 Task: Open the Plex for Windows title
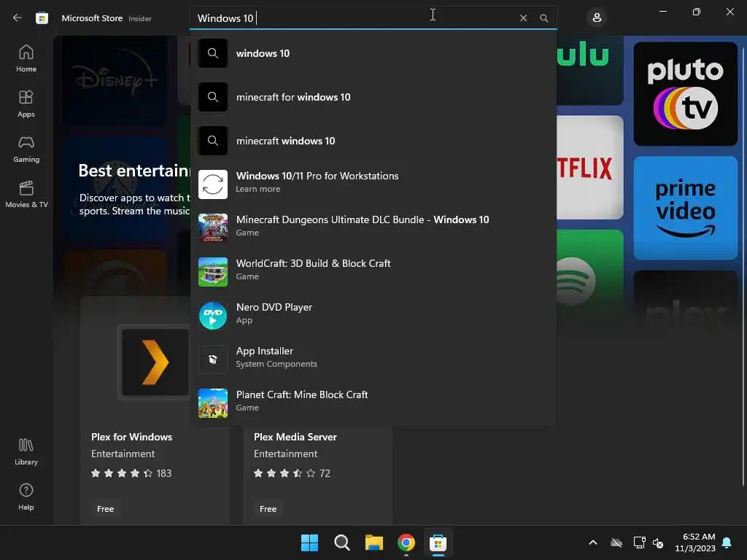click(131, 437)
